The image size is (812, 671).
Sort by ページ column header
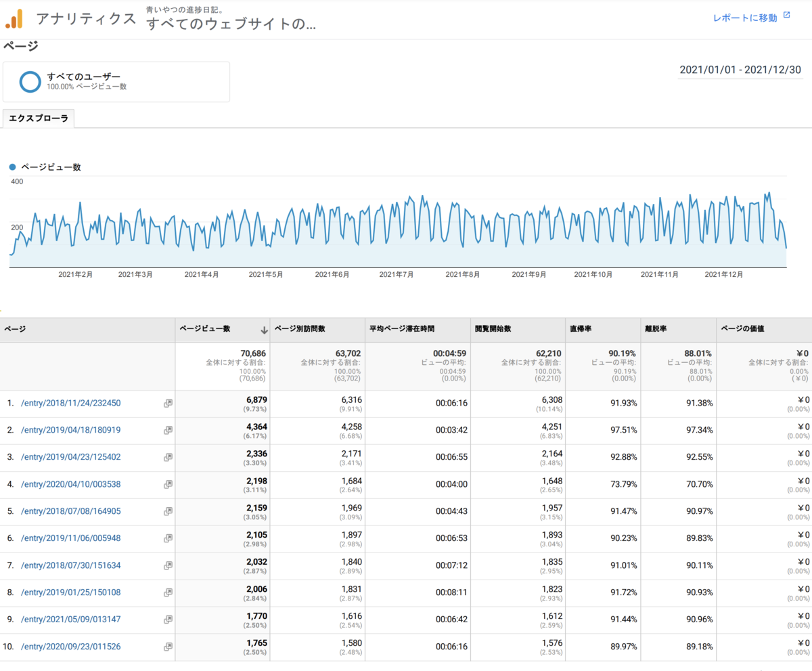[x=87, y=330]
